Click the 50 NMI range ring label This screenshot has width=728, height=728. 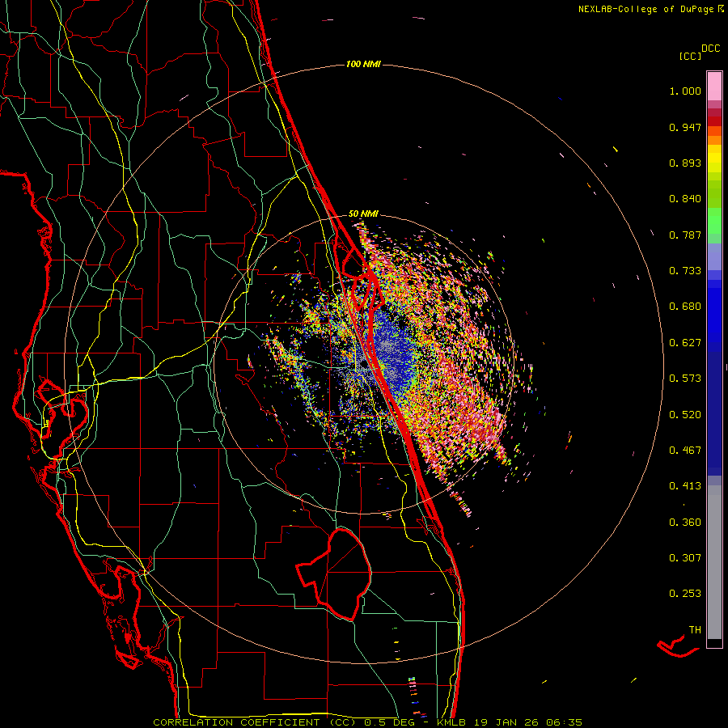coord(363,214)
